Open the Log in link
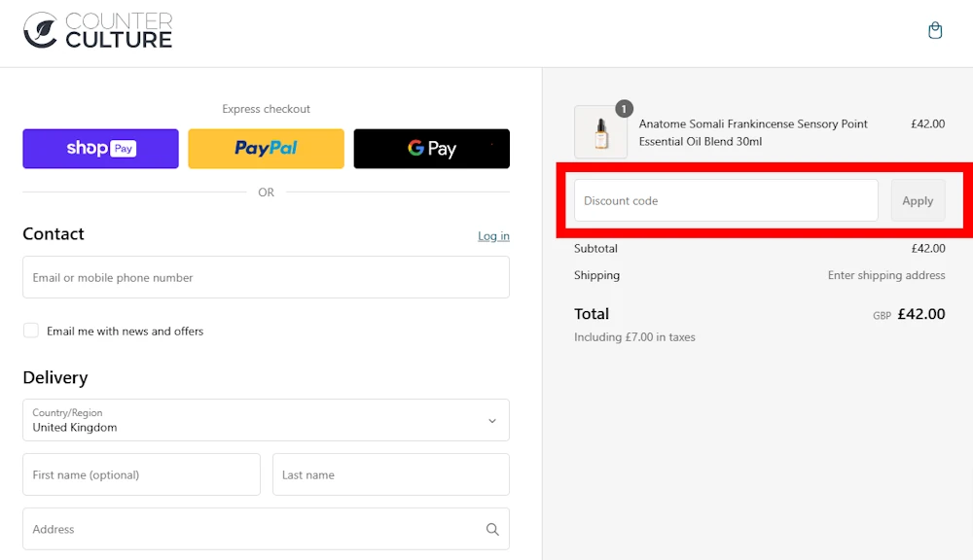973x560 pixels. tap(493, 235)
